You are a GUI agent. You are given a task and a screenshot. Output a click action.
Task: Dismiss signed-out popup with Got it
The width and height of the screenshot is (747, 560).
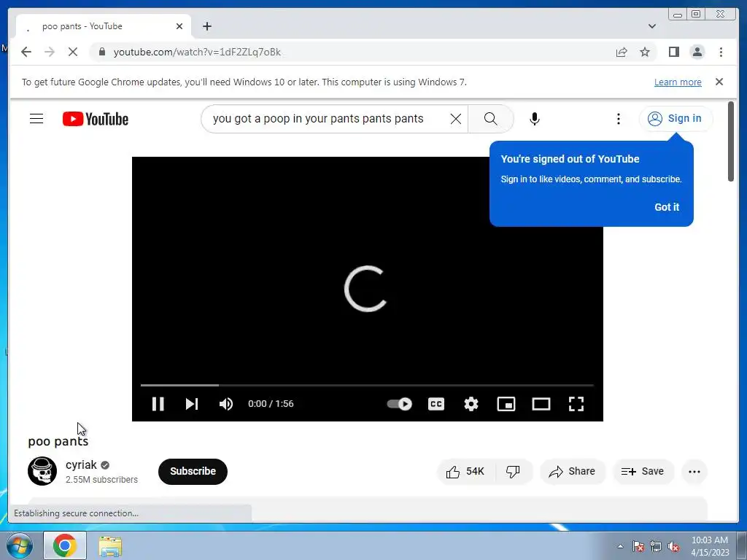point(667,207)
